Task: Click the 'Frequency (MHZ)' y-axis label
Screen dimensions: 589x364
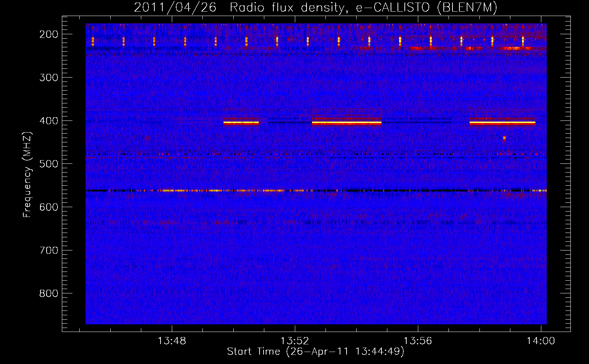Action: click(27, 174)
